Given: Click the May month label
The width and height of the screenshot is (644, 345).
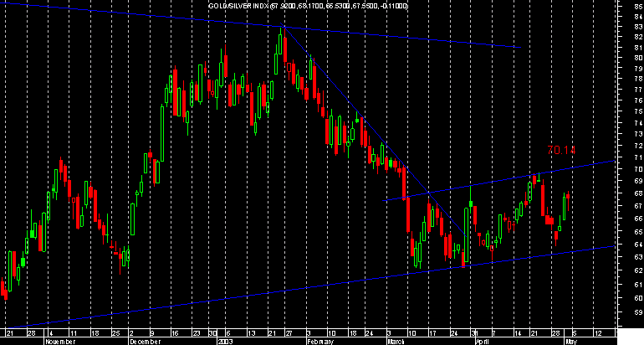Looking at the screenshot, I should click(x=571, y=342).
